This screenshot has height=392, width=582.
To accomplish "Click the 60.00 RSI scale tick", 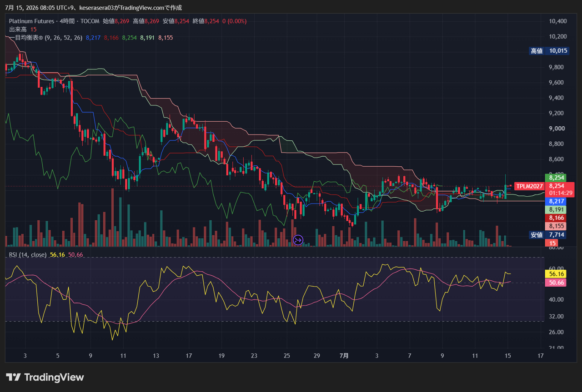I will [x=556, y=268].
